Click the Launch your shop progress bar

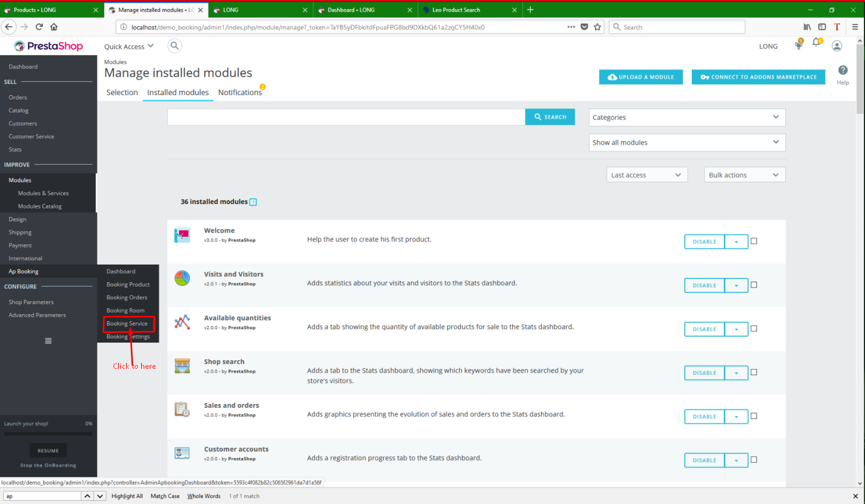48,433
